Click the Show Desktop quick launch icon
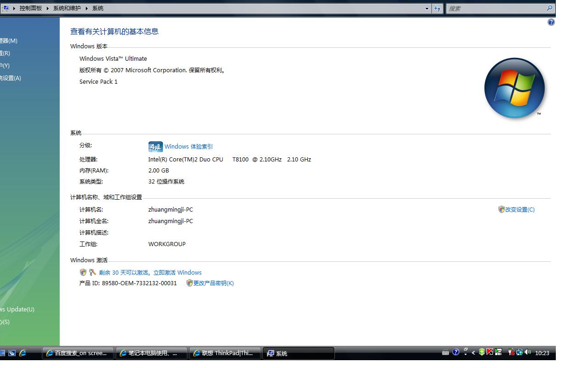The image size is (588, 368). coord(2,353)
